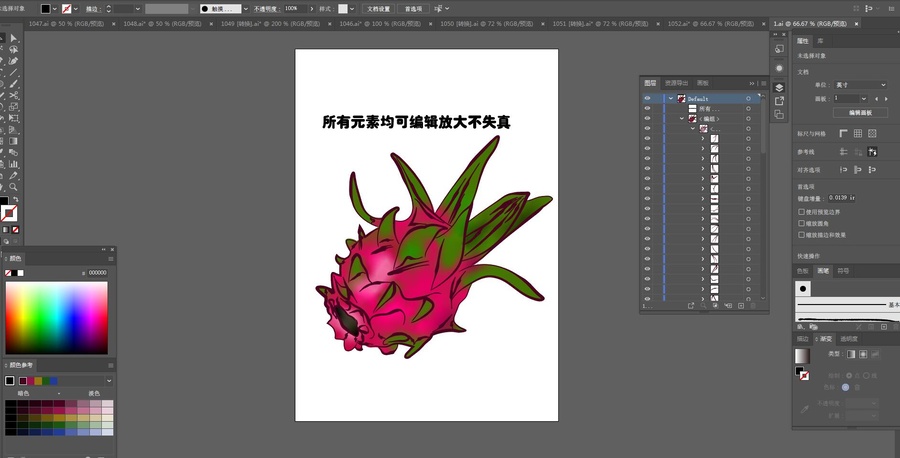Click the Fill/Stroke indicator in the toolbox
The height and width of the screenshot is (458, 900).
pos(7,209)
